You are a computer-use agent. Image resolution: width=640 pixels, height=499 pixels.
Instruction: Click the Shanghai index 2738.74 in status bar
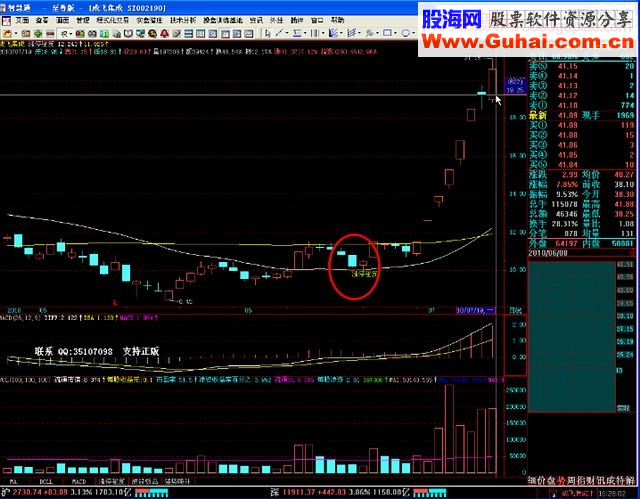[27, 493]
